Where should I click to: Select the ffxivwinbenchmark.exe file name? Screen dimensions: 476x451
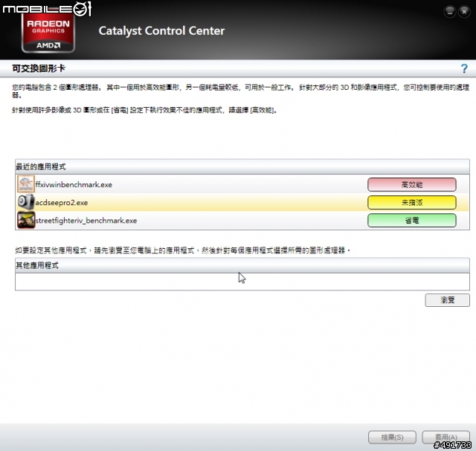click(x=74, y=185)
